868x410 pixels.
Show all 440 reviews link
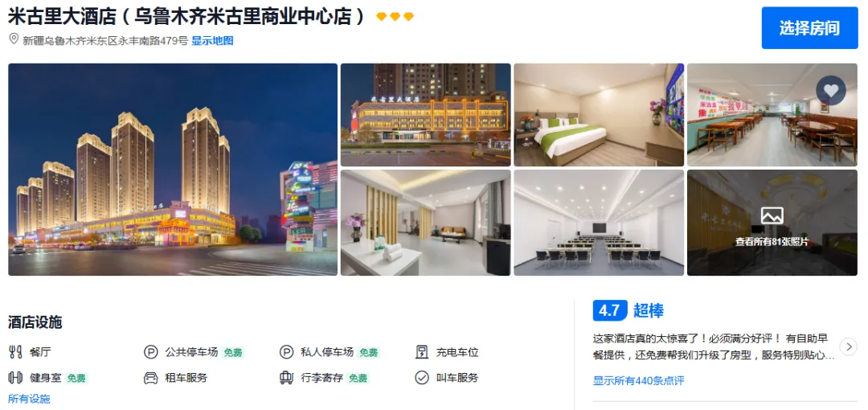point(639,381)
